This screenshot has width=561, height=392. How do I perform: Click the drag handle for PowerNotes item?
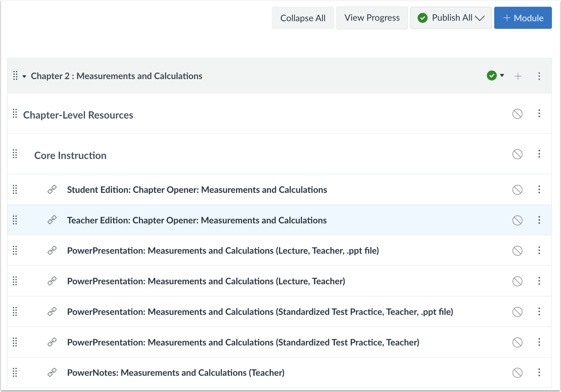(x=15, y=373)
